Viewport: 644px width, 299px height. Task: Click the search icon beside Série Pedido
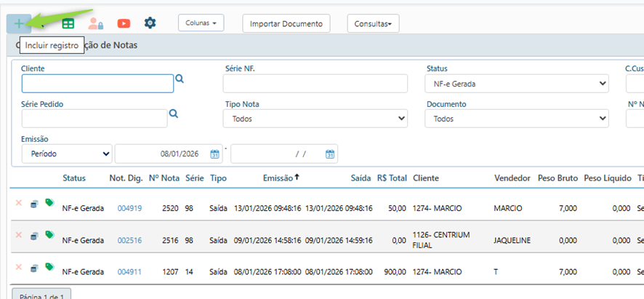tap(174, 113)
